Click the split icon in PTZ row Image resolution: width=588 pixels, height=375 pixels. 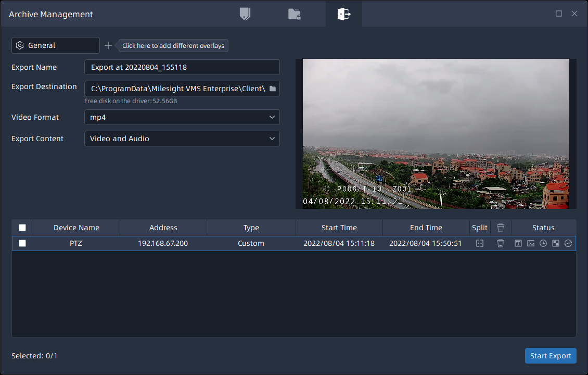click(x=480, y=243)
